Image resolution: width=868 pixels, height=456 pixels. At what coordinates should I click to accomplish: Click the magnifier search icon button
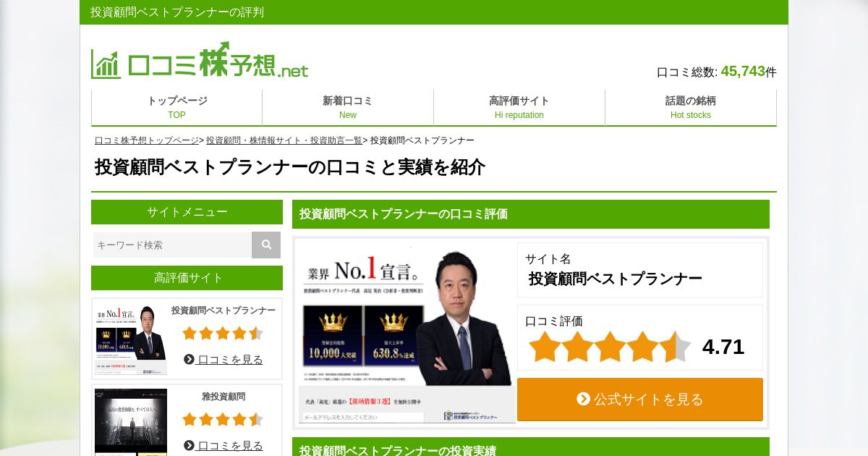click(x=266, y=245)
